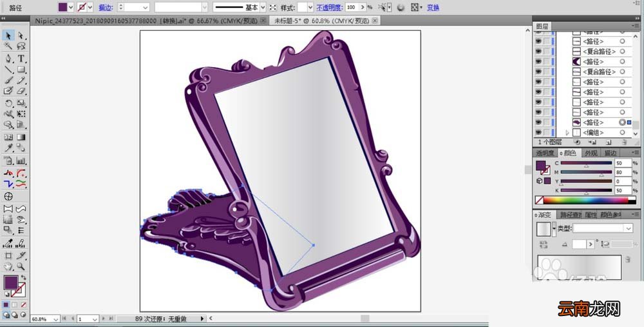Reset to default fill and stroke
The image size is (644, 327).
coord(6,295)
